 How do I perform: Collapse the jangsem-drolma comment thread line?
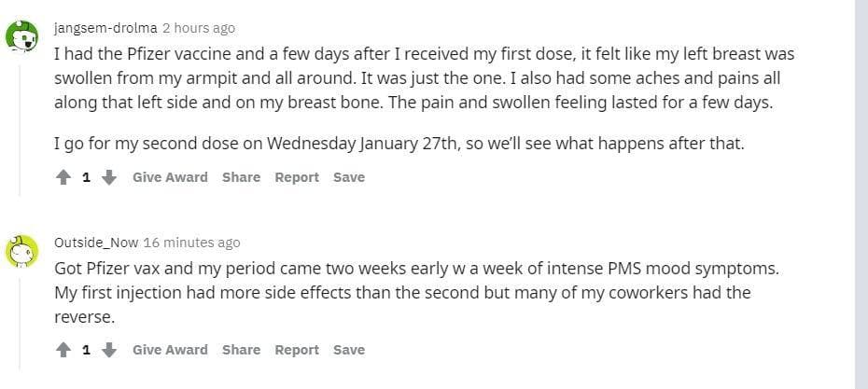point(21,121)
